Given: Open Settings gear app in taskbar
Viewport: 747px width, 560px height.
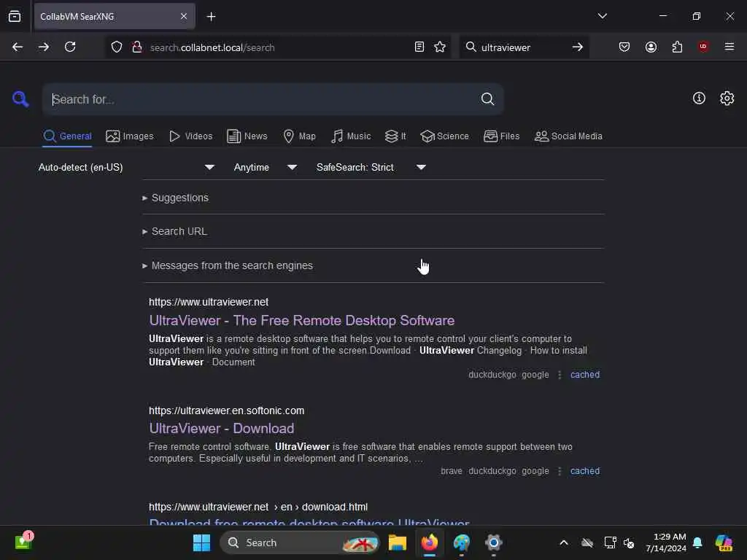Looking at the screenshot, I should tap(494, 542).
